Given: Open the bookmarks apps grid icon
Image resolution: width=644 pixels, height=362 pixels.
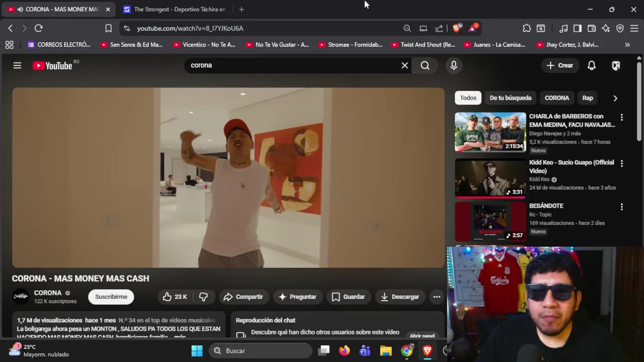Looking at the screenshot, I should point(9,45).
